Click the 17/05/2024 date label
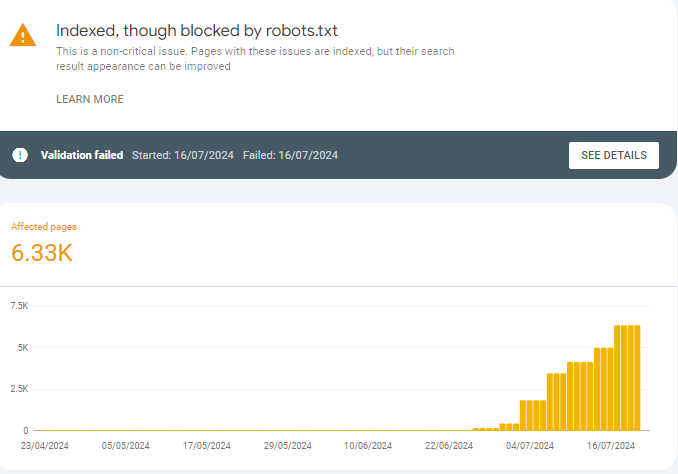The height and width of the screenshot is (474, 678). point(206,445)
